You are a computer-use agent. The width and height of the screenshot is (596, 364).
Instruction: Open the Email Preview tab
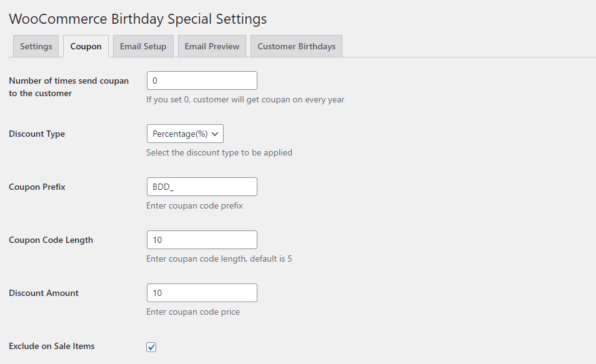coord(212,46)
